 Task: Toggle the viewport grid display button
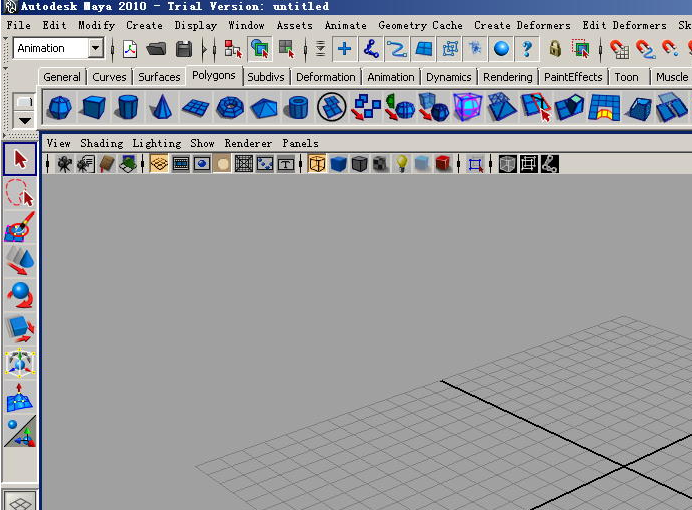[243, 164]
